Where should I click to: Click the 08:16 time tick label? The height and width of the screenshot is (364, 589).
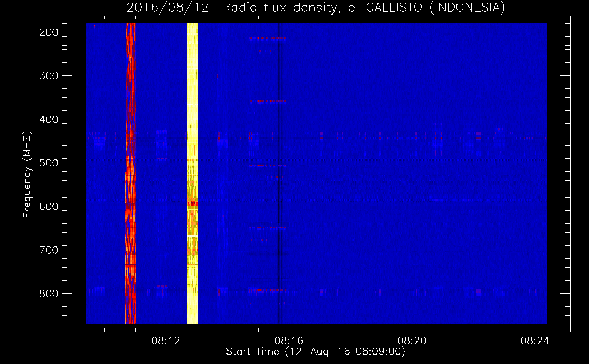tap(289, 341)
